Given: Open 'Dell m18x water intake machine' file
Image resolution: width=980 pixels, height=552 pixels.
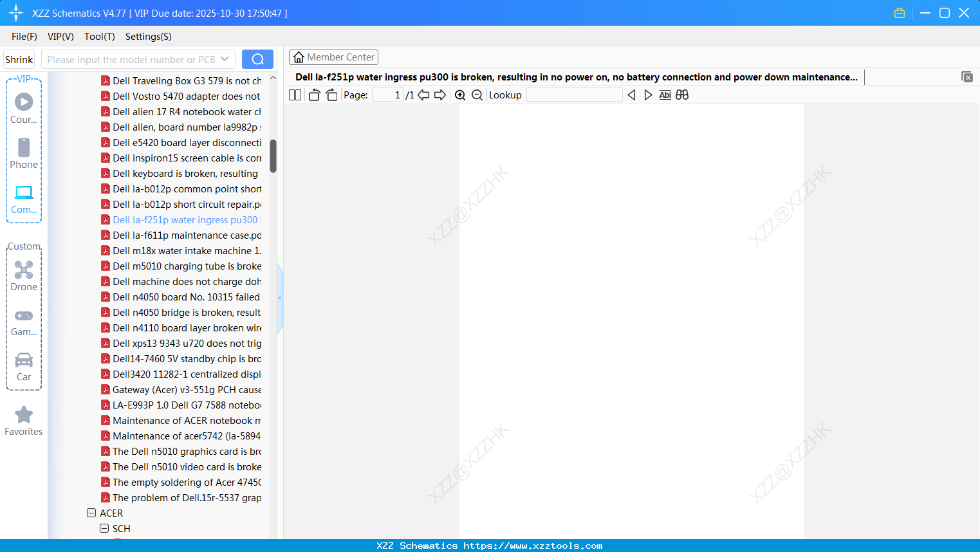Looking at the screenshot, I should click(x=181, y=251).
